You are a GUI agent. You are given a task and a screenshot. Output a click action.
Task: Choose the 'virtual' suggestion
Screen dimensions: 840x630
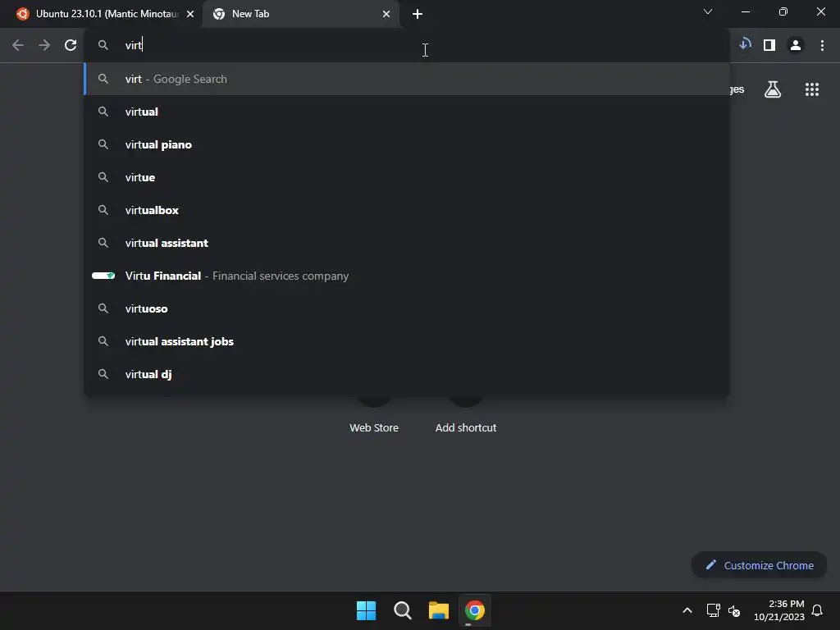(x=407, y=112)
